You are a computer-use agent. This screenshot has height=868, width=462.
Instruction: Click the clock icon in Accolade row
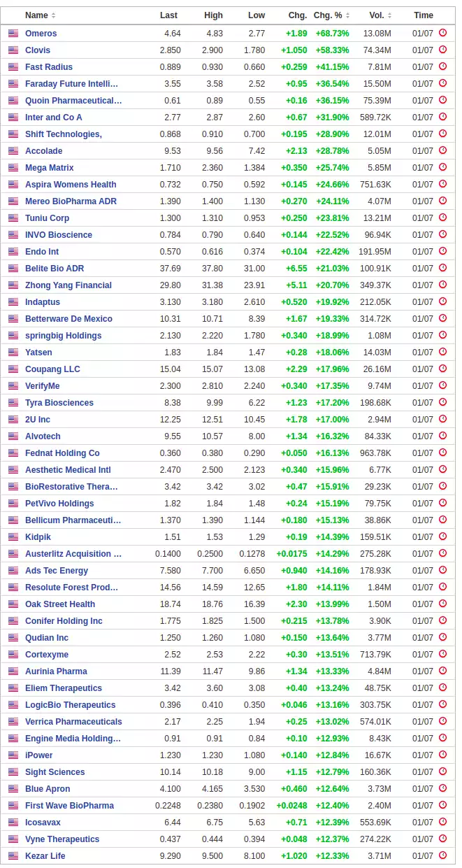coord(442,150)
